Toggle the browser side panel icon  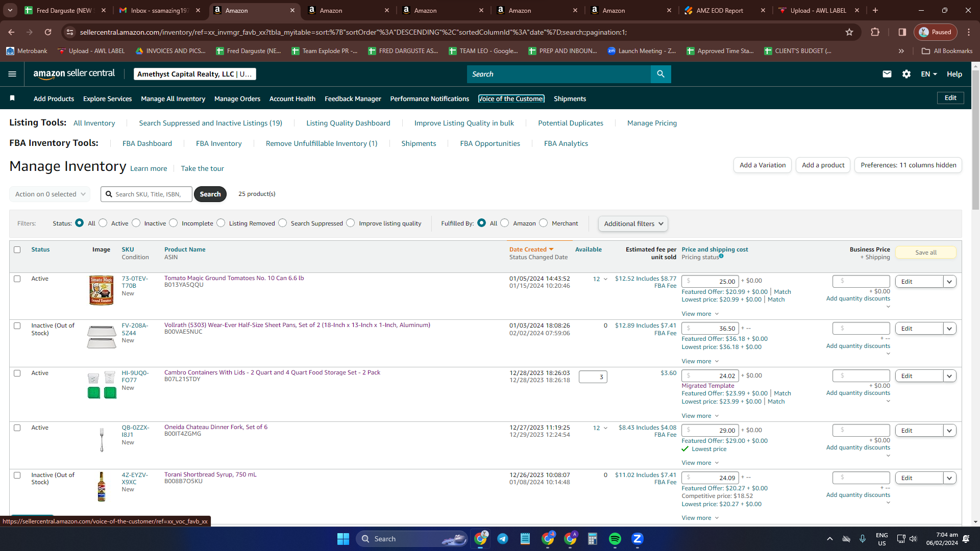[x=902, y=32]
